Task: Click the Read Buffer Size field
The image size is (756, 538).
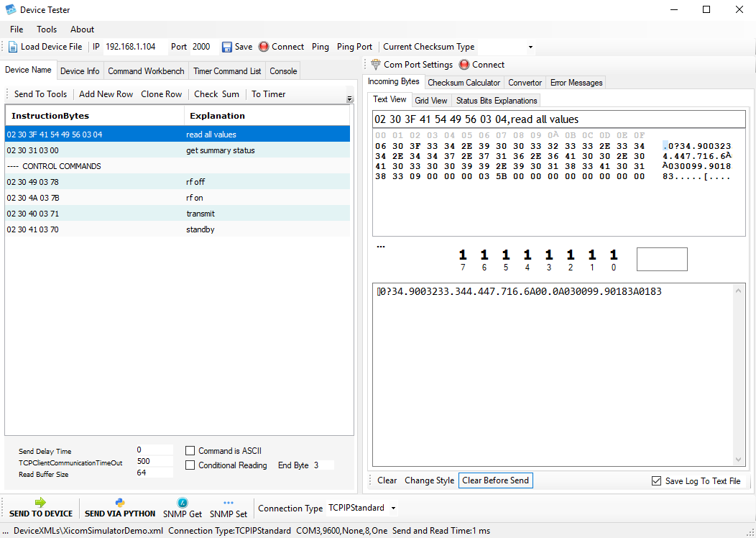Action: [155, 473]
